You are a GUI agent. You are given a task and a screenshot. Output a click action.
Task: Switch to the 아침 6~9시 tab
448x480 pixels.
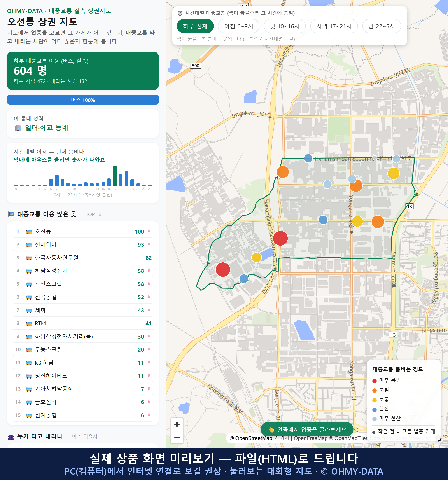click(238, 26)
